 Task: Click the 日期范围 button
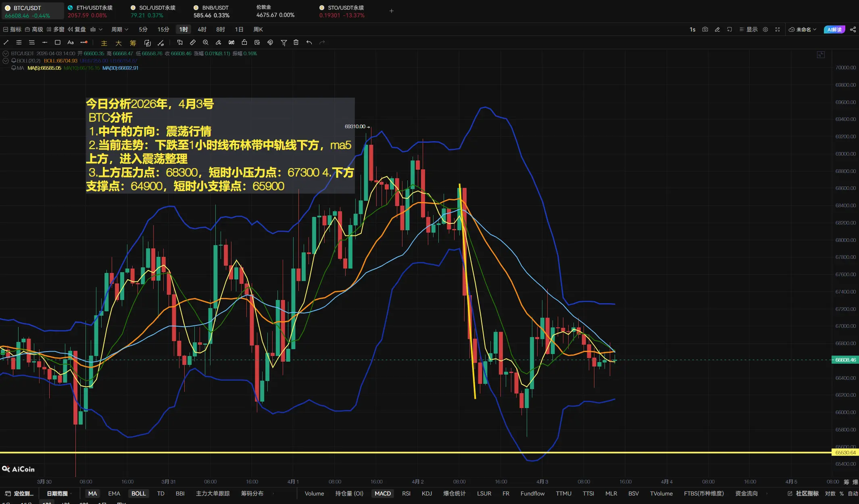(57, 494)
